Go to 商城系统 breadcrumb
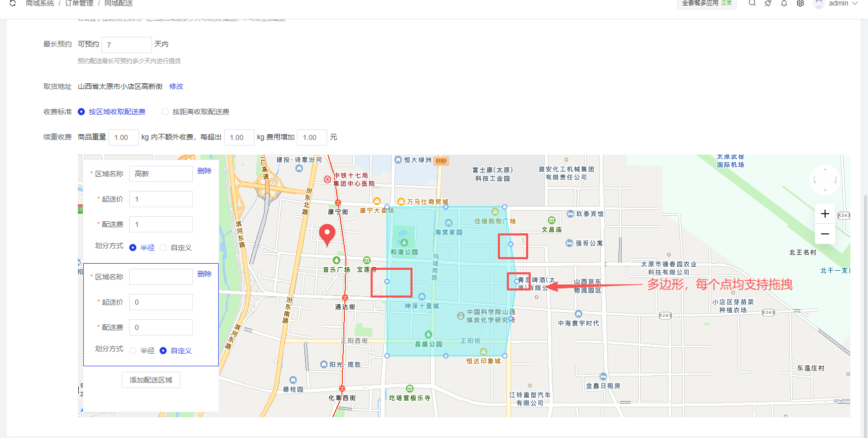868x438 pixels. pos(40,4)
